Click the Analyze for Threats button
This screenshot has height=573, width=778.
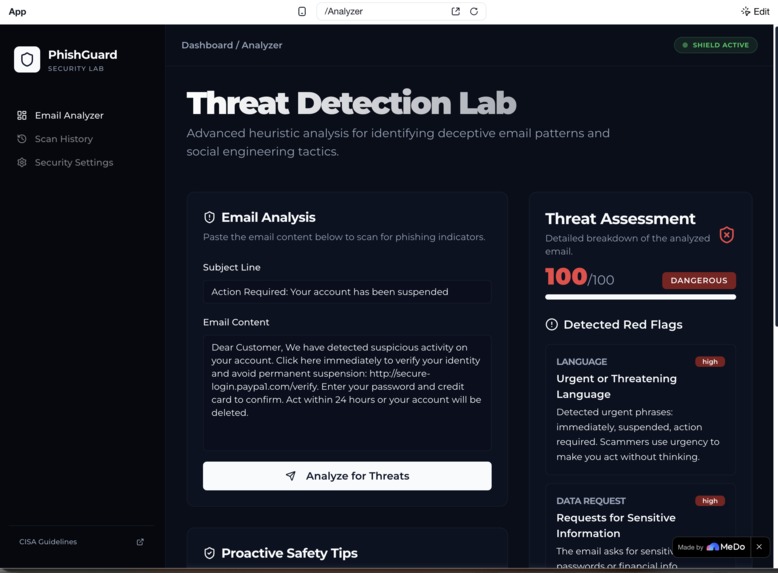pos(347,476)
